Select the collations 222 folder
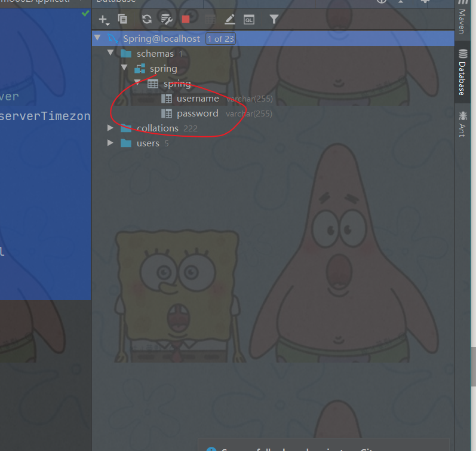Image resolution: width=476 pixels, height=451 pixels. (x=167, y=128)
